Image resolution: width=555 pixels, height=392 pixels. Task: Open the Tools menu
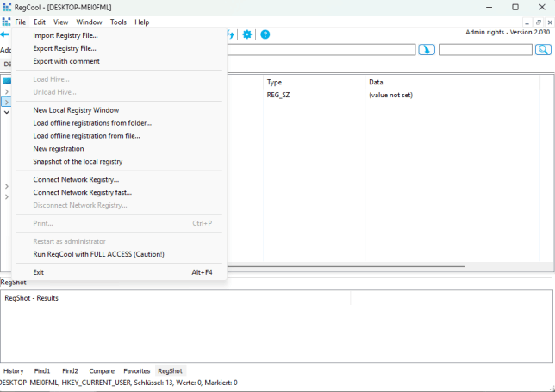click(118, 22)
